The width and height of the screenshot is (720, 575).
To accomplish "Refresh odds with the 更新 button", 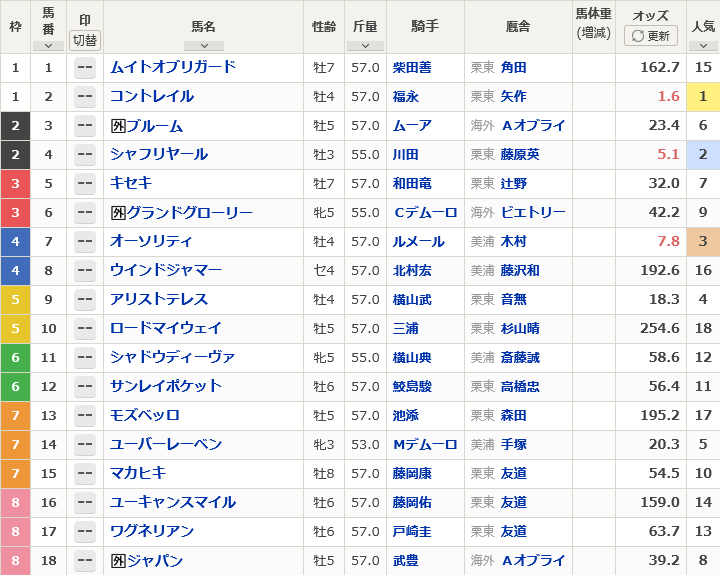I will 651,35.
